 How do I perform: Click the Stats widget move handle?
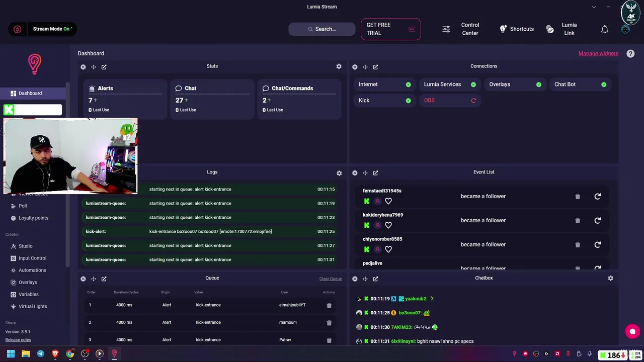tap(94, 67)
